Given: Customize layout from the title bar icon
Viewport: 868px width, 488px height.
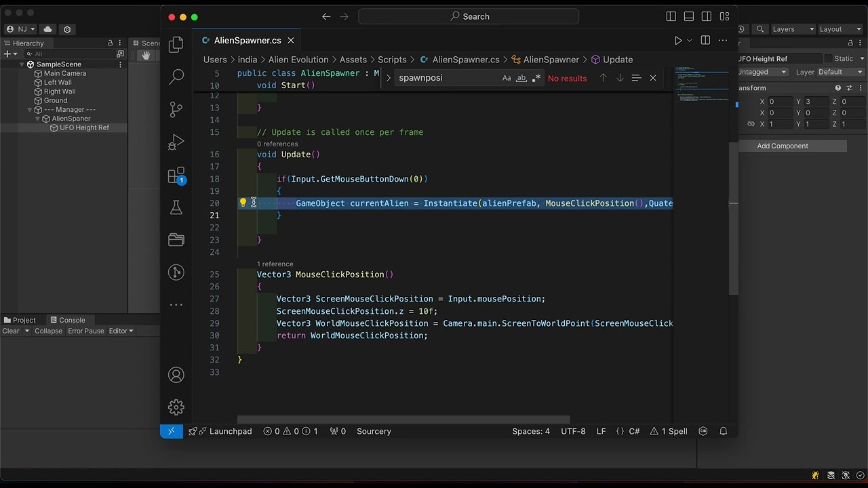Looking at the screenshot, I should [725, 16].
